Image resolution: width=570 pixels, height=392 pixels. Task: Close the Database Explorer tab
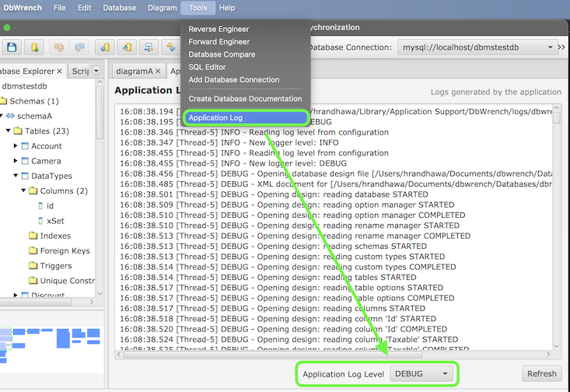60,71
